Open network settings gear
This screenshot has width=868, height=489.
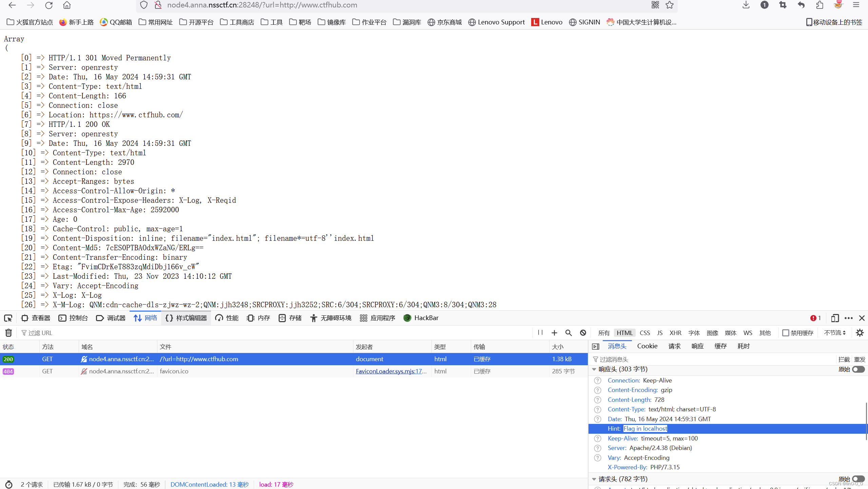(x=860, y=333)
